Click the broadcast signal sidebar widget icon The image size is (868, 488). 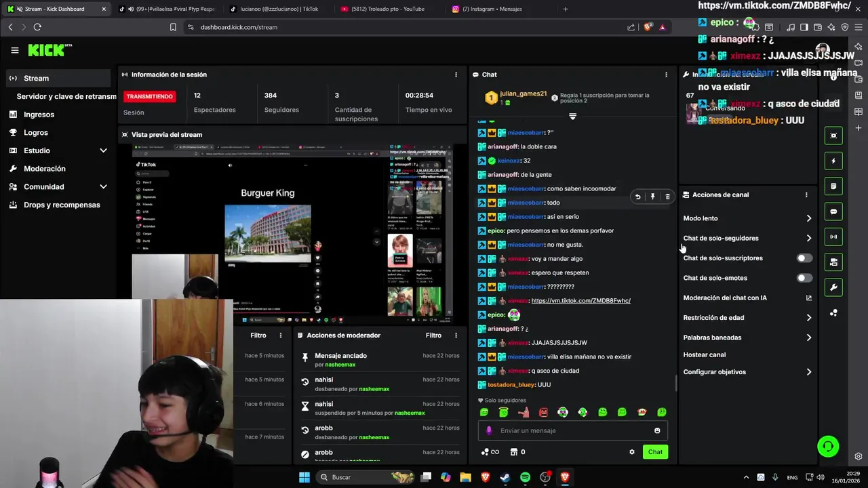(x=833, y=237)
